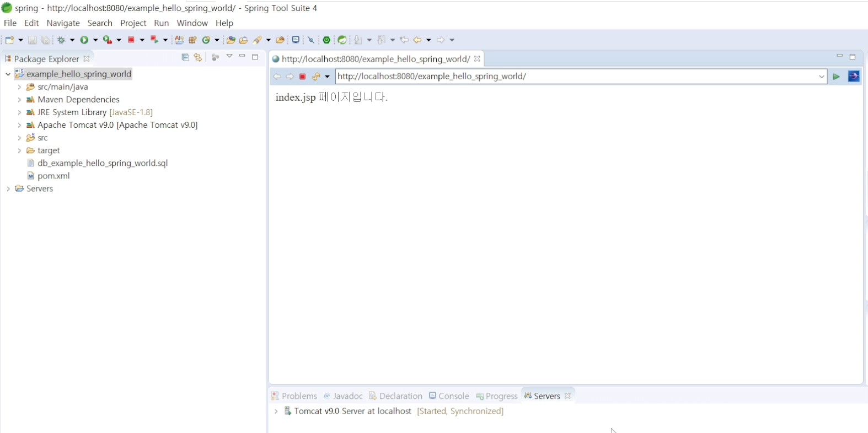Open the Run configurations dropdown arrow

tap(95, 40)
